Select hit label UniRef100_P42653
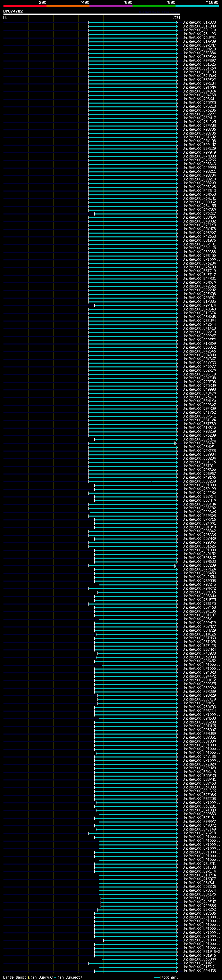 point(199,237)
